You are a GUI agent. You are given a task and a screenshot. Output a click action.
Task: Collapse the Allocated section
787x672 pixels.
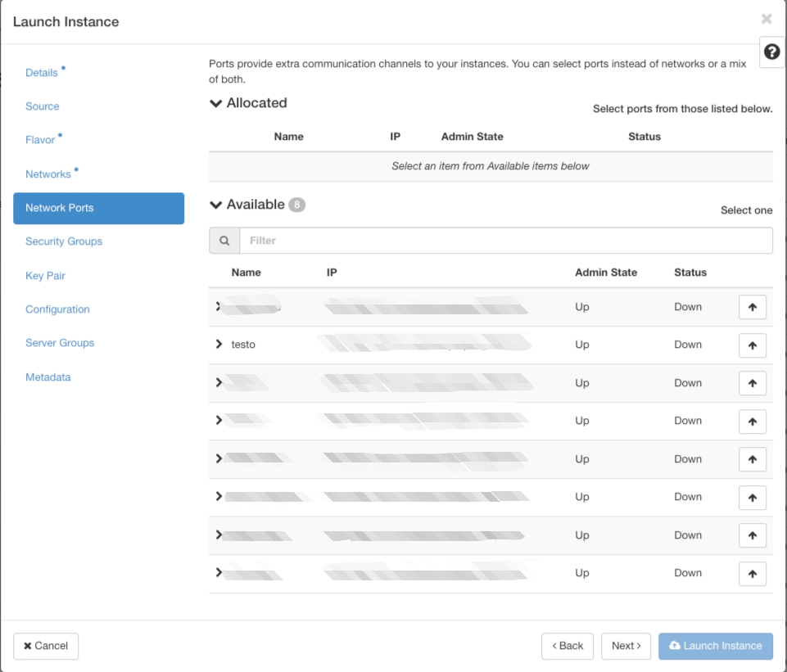point(216,103)
